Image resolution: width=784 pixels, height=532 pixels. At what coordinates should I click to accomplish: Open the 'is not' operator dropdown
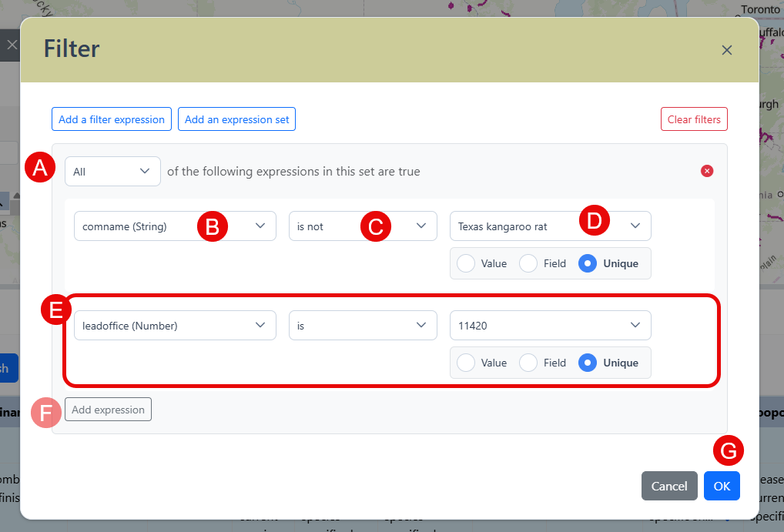[363, 226]
